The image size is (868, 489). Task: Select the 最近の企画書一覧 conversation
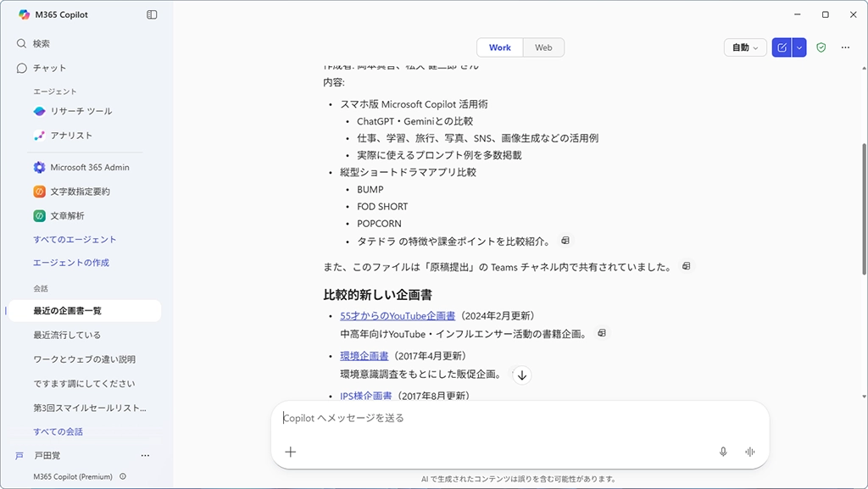pyautogui.click(x=86, y=311)
